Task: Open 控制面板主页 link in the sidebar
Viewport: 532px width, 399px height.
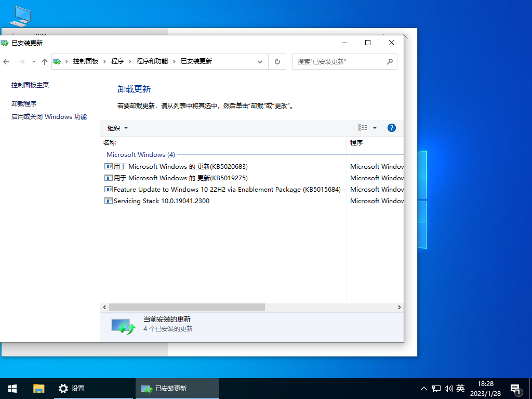Action: [x=30, y=85]
